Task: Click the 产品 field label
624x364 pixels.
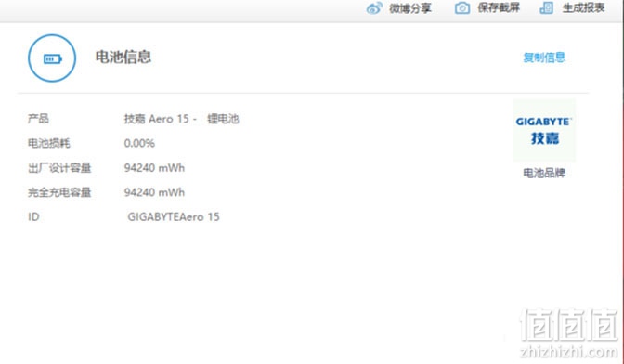Action: (x=38, y=119)
